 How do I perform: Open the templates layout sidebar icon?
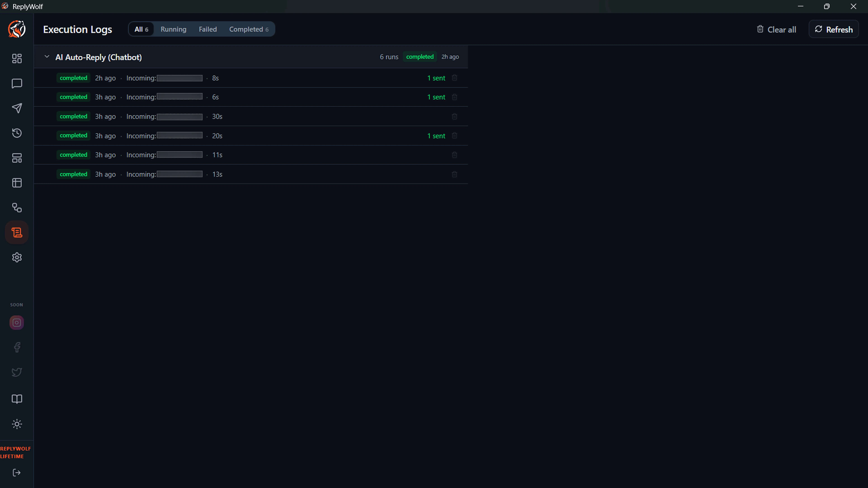tap(17, 158)
